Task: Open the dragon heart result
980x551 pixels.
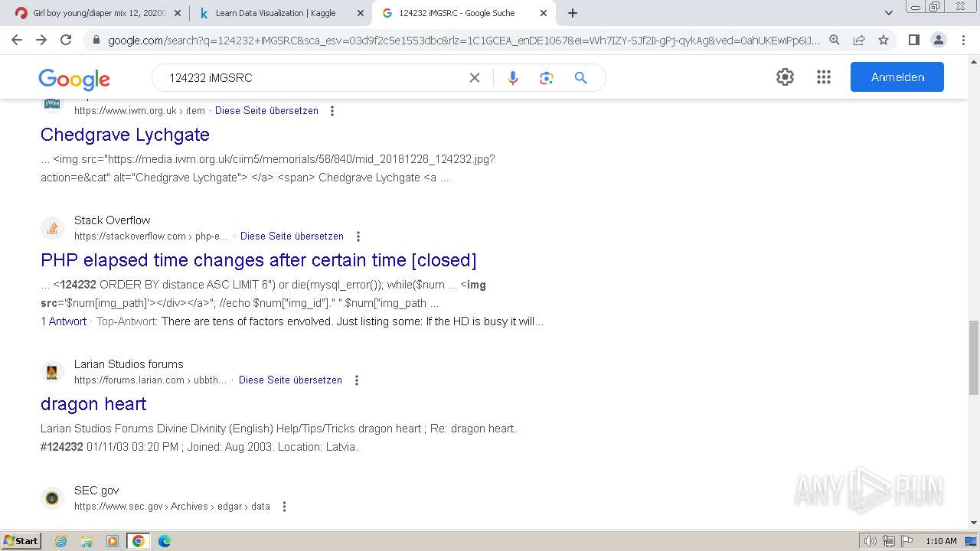Action: [93, 404]
